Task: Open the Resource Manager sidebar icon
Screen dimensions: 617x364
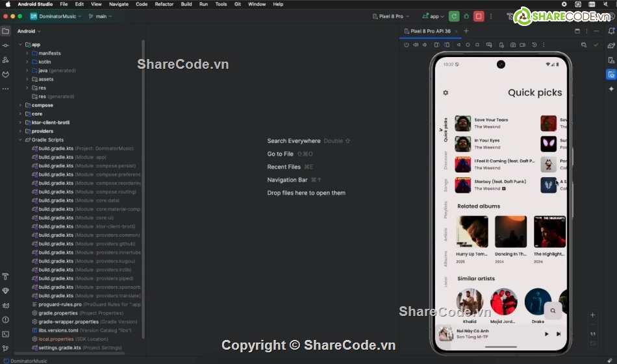Action: [x=5, y=60]
